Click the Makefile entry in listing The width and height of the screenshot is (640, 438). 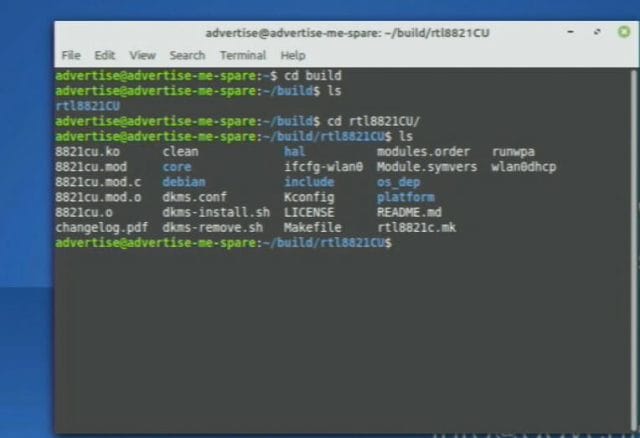(313, 228)
